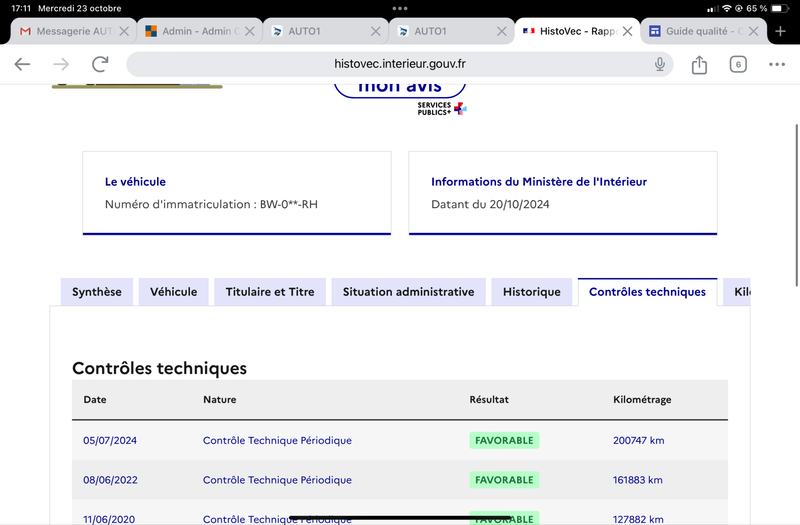
Task: Close the Messagerie AUTO1 Gmail tab
Action: pyautogui.click(x=123, y=31)
